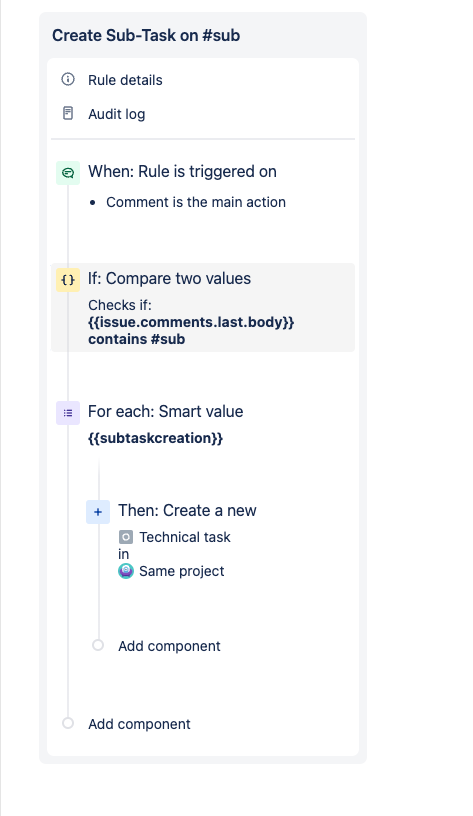The image size is (473, 816).
Task: Add component at end of rule
Action: pyautogui.click(x=139, y=724)
